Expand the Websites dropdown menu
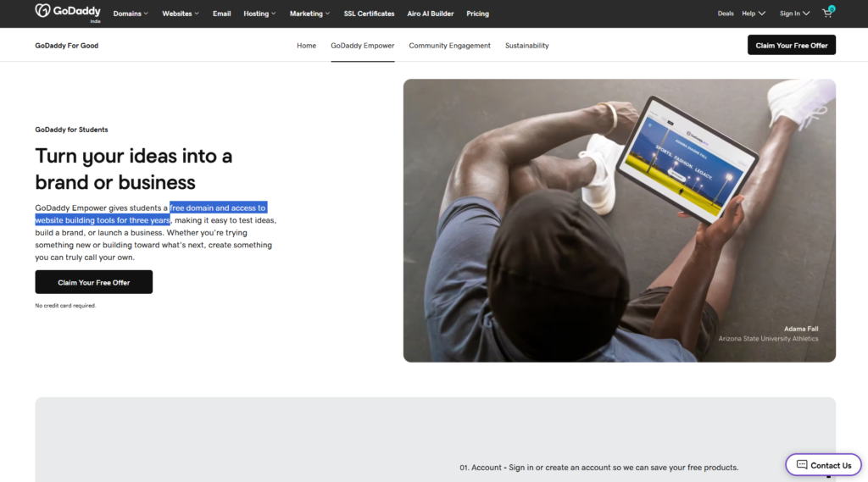 (x=181, y=14)
